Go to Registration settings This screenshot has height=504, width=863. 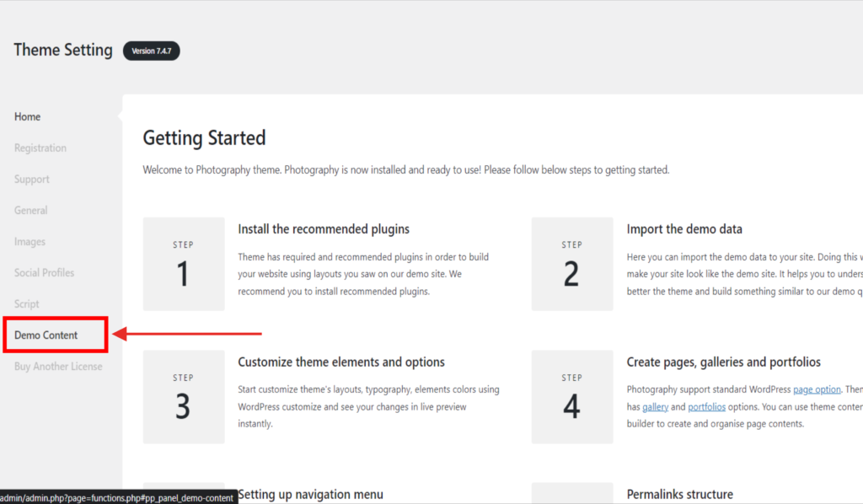(x=40, y=148)
